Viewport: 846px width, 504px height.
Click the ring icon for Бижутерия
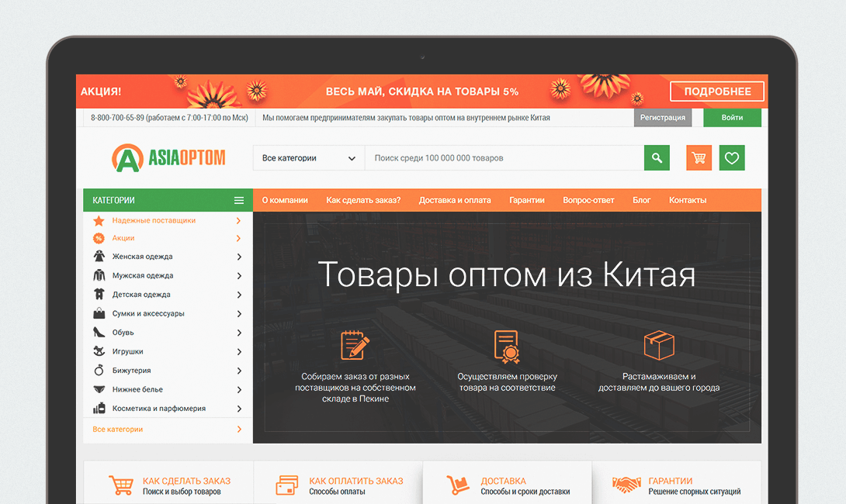pos(99,371)
